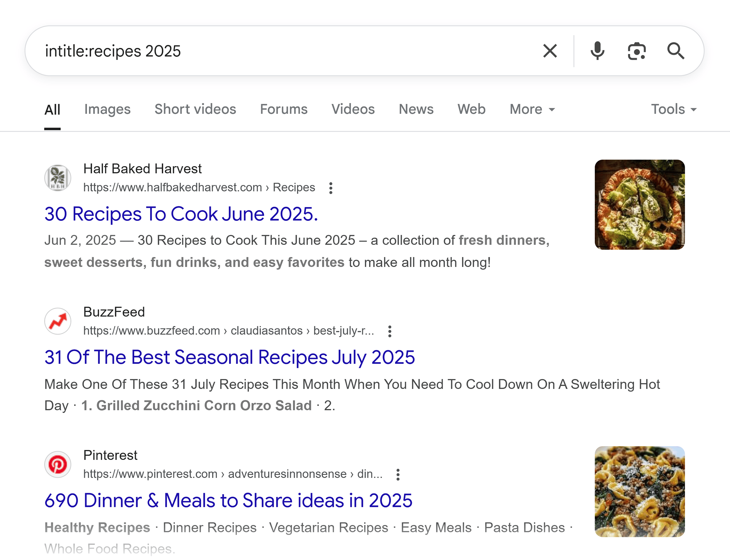
Task: Click Dinner Recipes in Pinterest snippet
Action: tap(209, 528)
